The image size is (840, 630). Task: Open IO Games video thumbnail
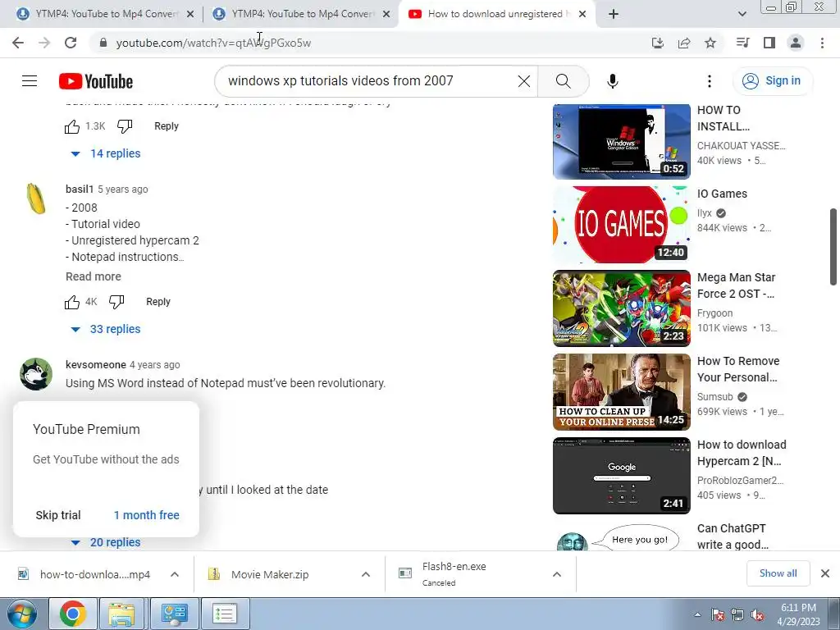(x=622, y=225)
